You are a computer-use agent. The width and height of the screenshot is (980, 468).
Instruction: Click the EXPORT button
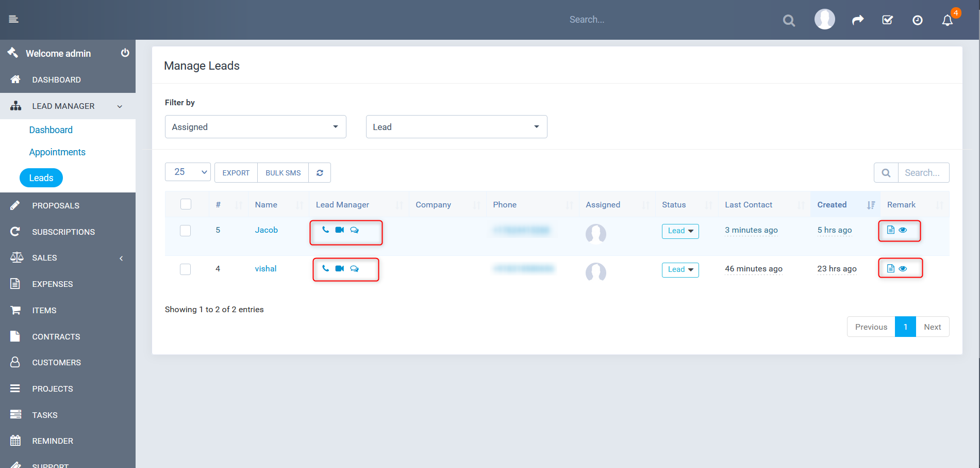coord(235,172)
